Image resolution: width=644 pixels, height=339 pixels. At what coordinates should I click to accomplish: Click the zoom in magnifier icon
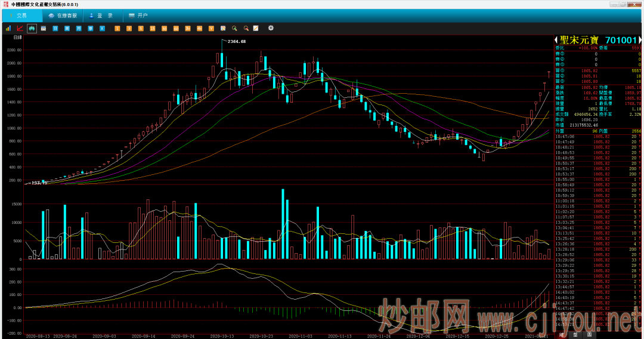coord(234,28)
